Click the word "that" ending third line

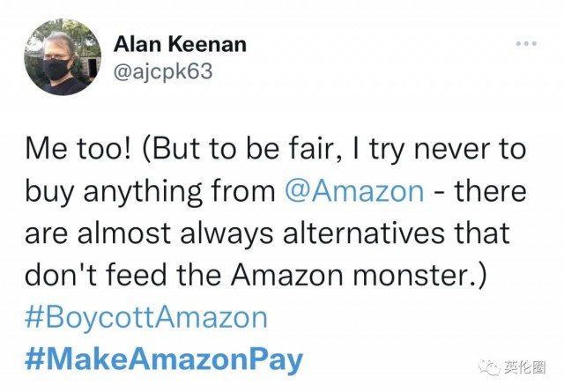[482, 233]
